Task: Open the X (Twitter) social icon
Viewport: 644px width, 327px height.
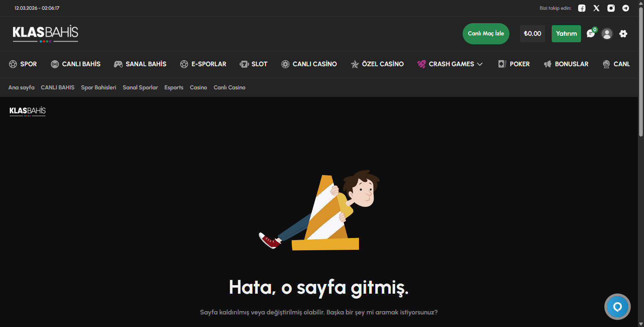Action: 596,8
